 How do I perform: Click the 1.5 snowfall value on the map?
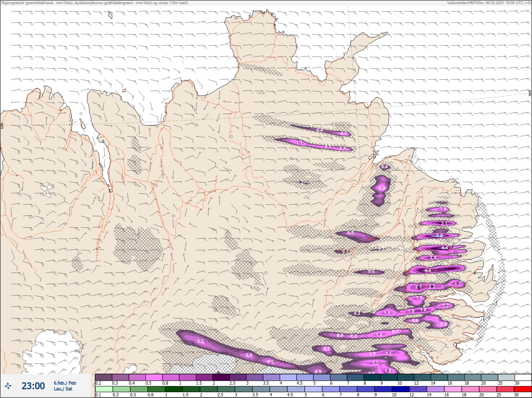(x=387, y=313)
